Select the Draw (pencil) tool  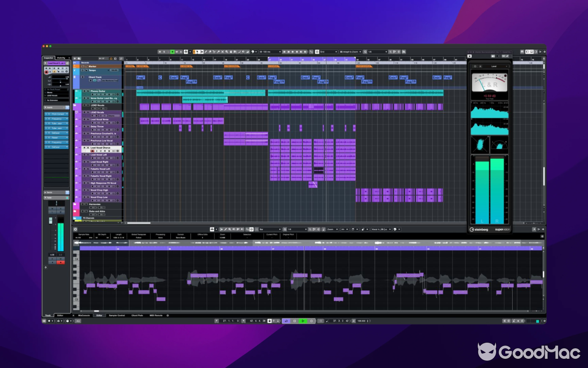(x=206, y=52)
